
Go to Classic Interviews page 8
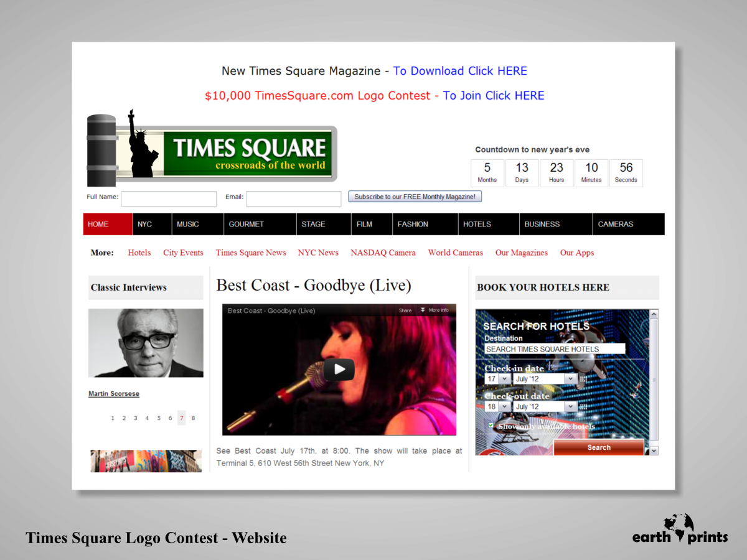point(193,418)
